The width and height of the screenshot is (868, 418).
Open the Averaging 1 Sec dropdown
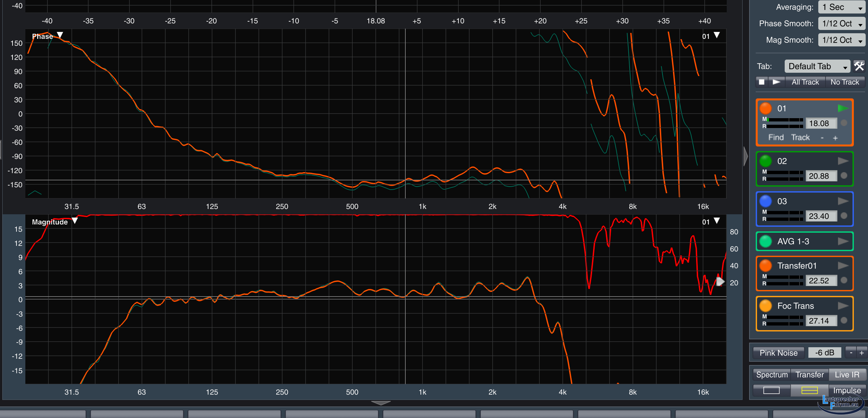point(841,7)
